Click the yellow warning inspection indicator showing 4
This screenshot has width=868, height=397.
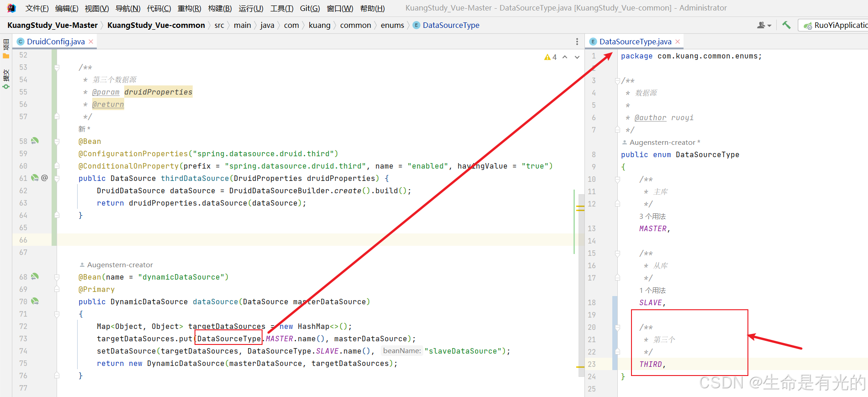pyautogui.click(x=550, y=57)
